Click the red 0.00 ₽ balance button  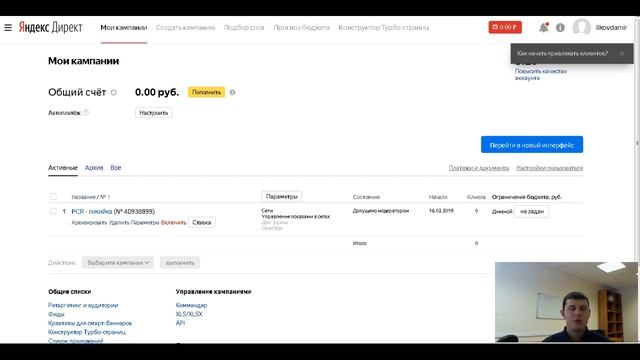pos(505,27)
